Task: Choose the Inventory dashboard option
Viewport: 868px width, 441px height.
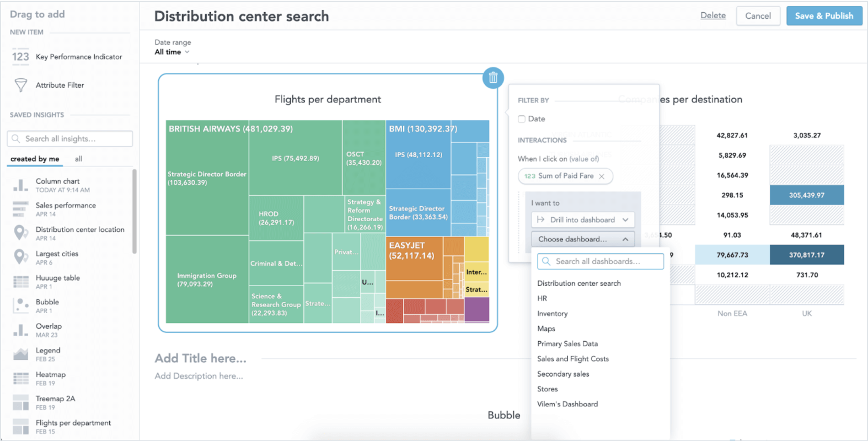Action: pos(552,314)
